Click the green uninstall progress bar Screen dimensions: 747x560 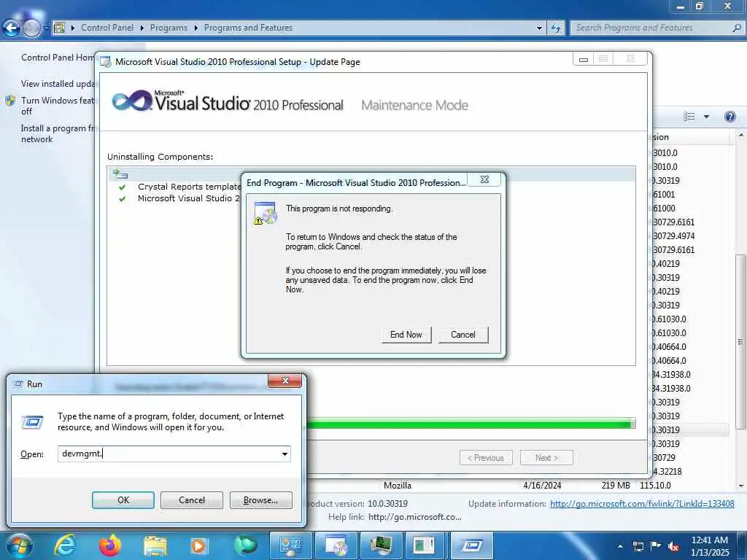pos(471,423)
